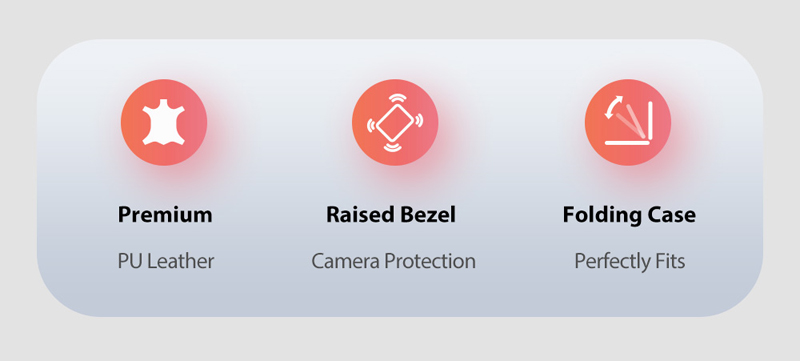Viewport: 800px width, 361px height.
Task: Select the Premium heading
Action: coord(165,215)
